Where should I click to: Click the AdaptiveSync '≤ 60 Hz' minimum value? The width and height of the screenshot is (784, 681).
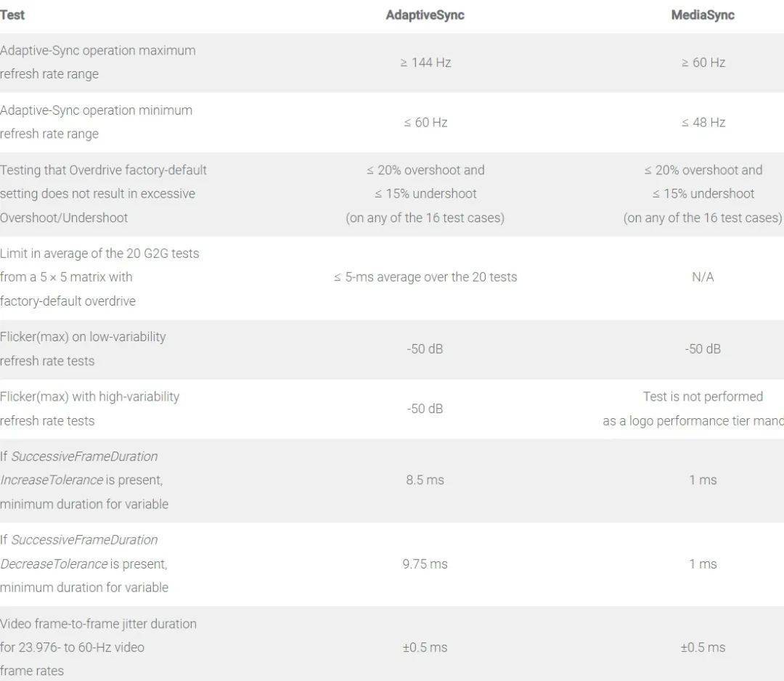425,122
